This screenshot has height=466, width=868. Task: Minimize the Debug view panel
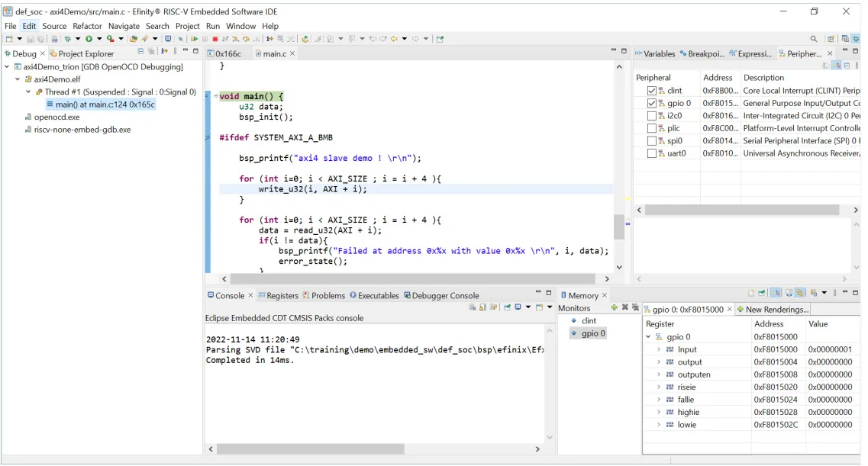[186, 51]
